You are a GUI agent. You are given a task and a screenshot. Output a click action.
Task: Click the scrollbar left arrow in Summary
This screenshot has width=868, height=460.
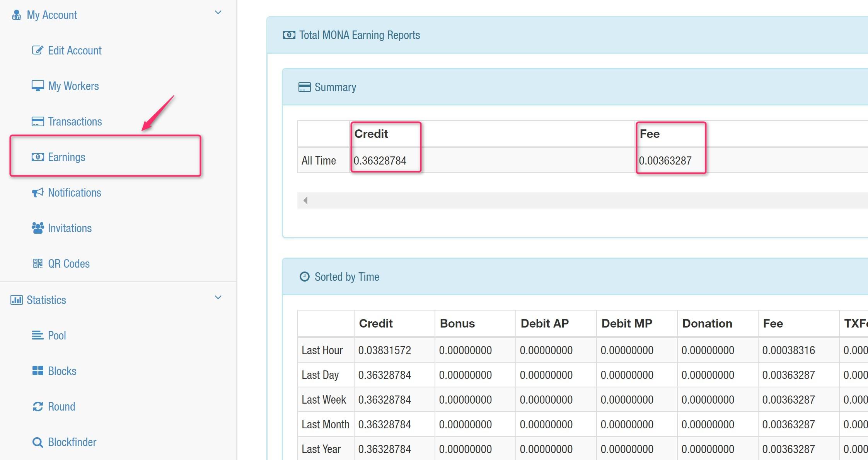(305, 200)
